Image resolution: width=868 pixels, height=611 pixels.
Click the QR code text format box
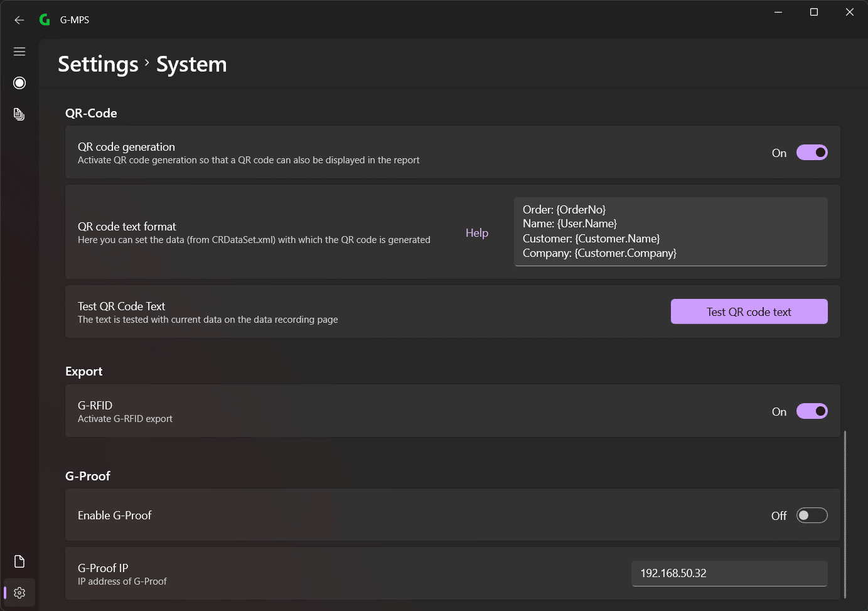point(671,232)
